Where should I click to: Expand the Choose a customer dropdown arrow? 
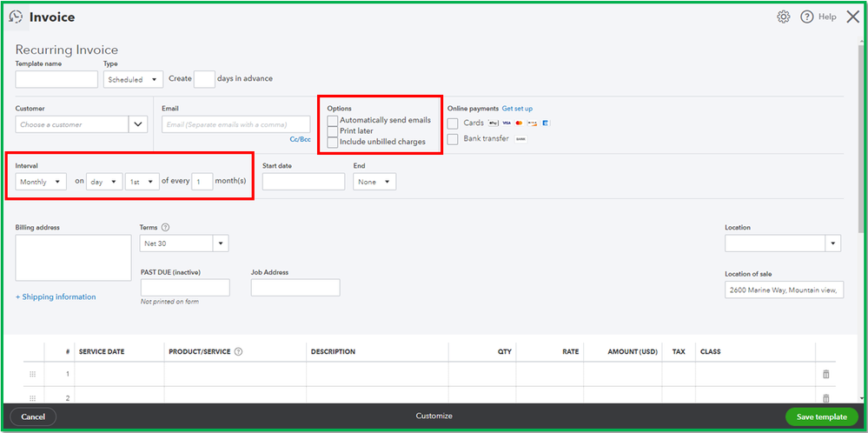tap(138, 124)
